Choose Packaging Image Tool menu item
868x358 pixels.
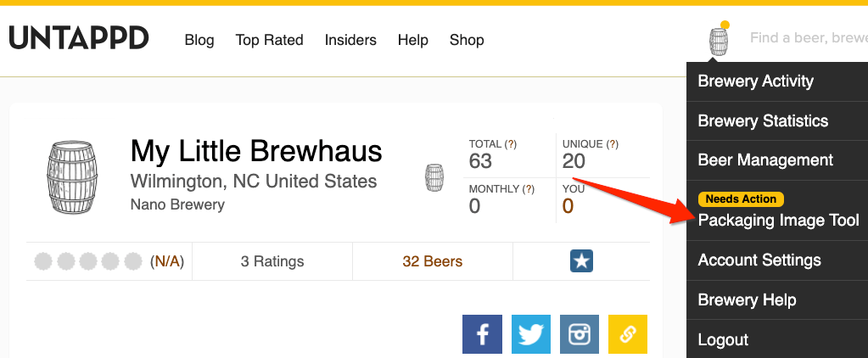(x=778, y=221)
